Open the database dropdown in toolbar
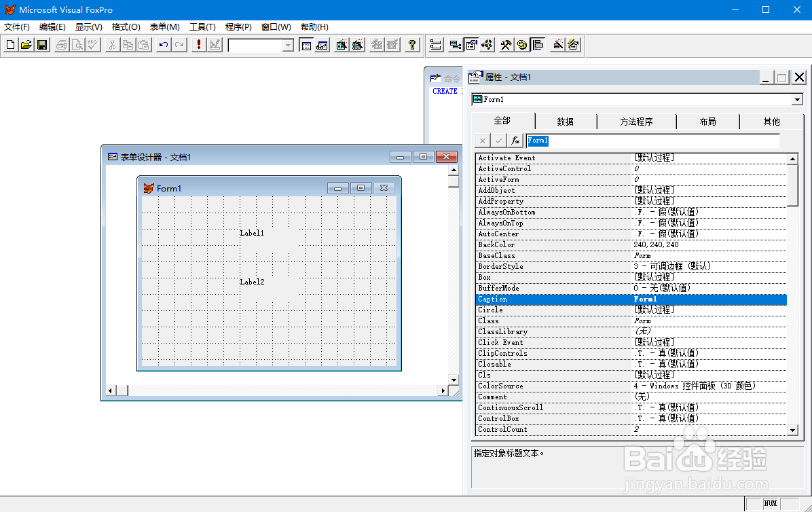812x512 pixels. (288, 45)
